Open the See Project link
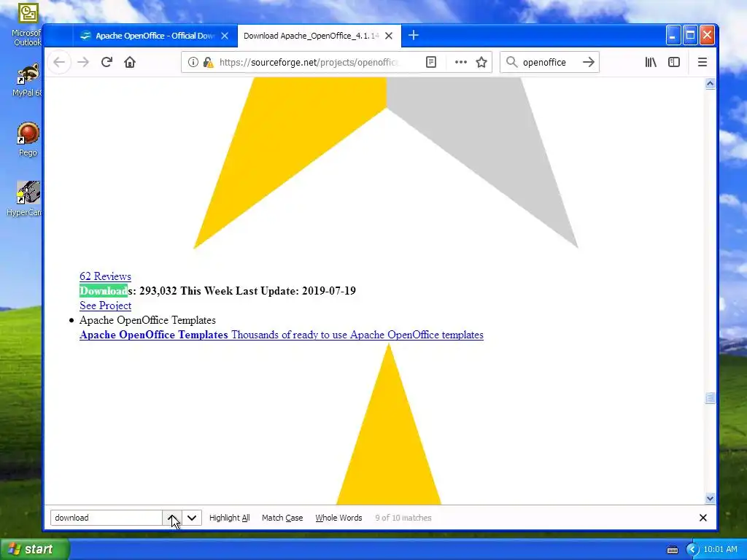747x560 pixels. [105, 306]
